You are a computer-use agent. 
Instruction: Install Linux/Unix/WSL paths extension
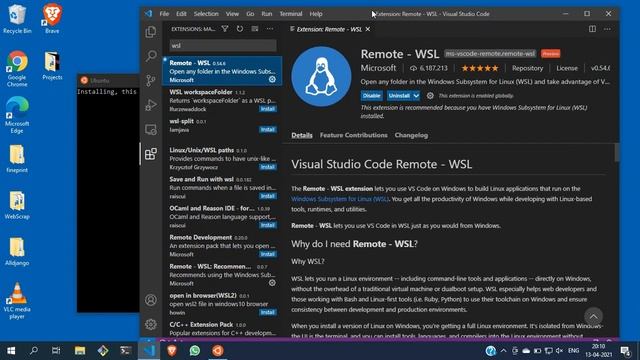(x=268, y=167)
